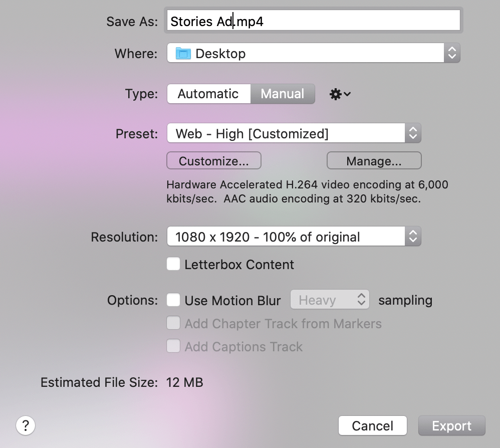Viewport: 500px width, 448px height.
Task: Cancel the export dialog
Action: 373,425
